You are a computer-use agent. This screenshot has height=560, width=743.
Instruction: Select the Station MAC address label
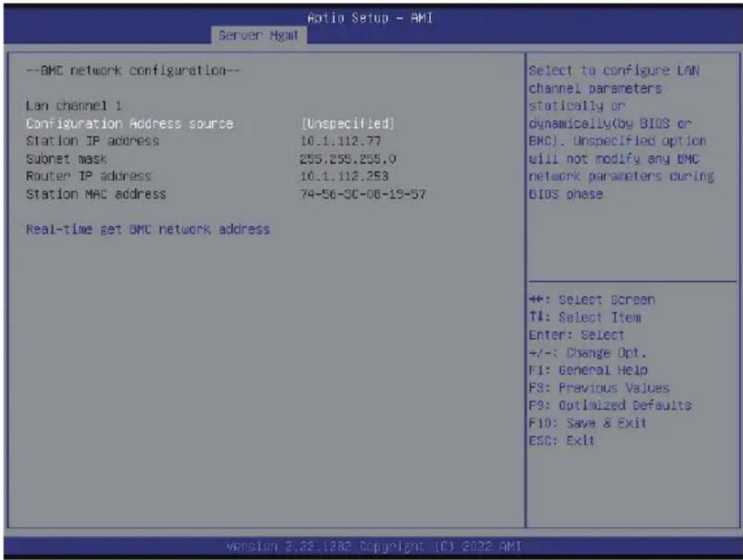96,194
